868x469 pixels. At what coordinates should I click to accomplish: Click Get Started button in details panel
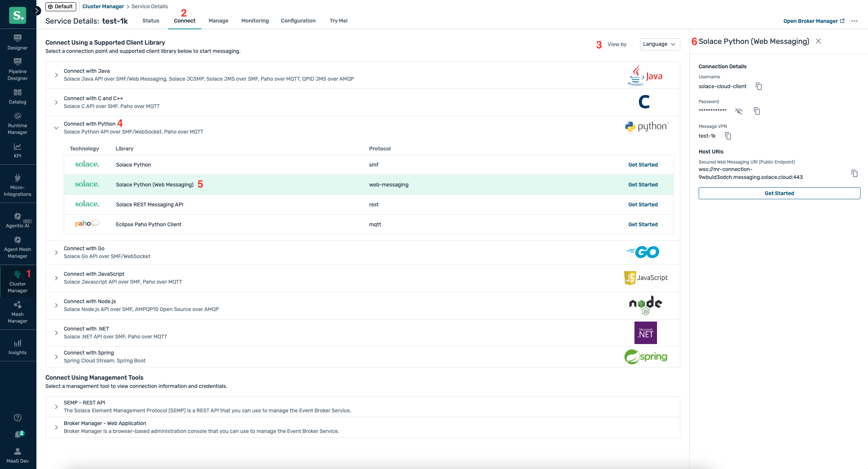(779, 193)
